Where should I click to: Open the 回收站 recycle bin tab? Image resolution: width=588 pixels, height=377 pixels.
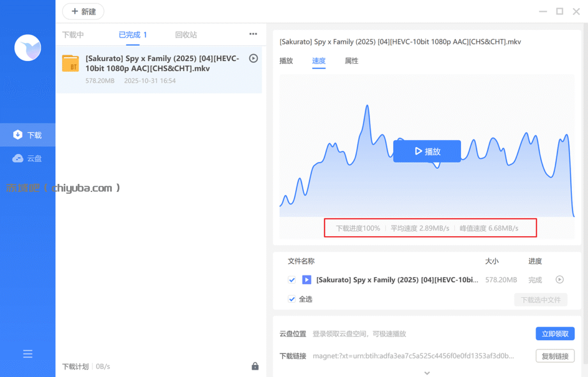(186, 34)
